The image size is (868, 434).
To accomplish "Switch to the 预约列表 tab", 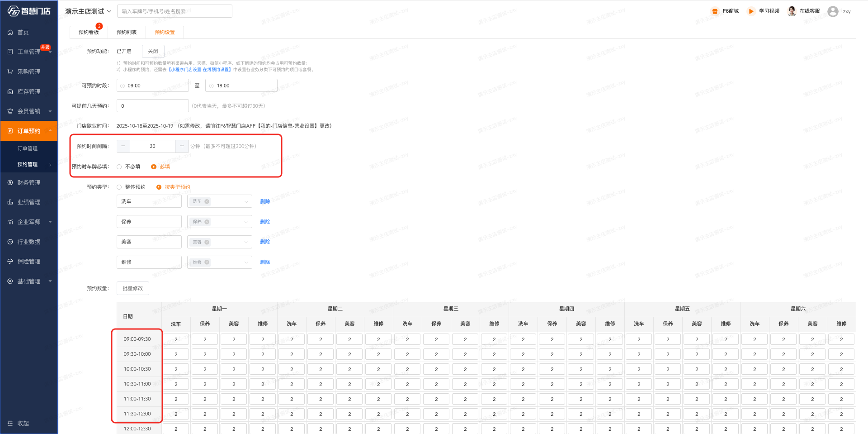I will pyautogui.click(x=127, y=32).
